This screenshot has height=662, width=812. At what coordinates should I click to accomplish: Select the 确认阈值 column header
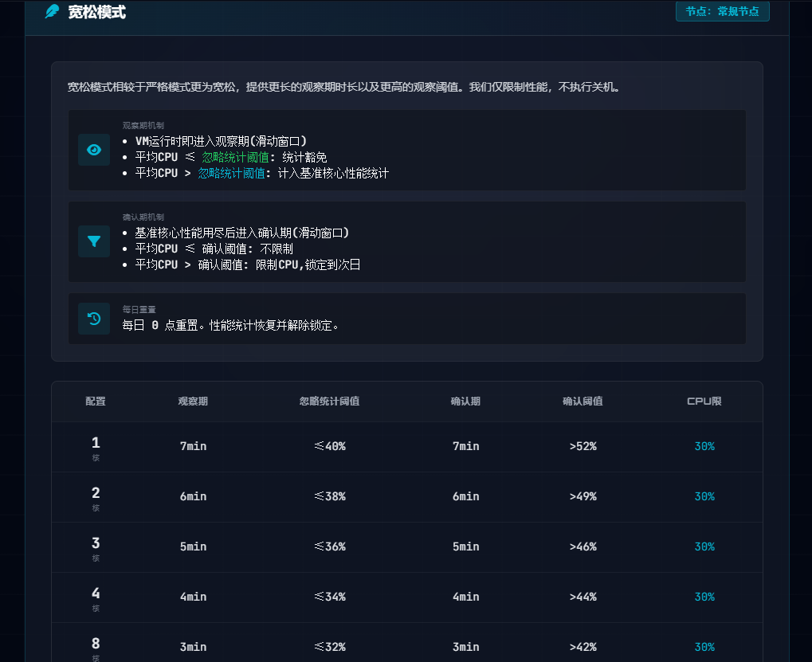pyautogui.click(x=583, y=402)
